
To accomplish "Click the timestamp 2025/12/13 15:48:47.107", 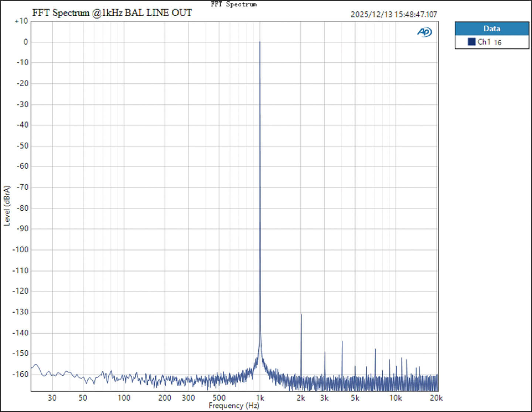I will pos(394,14).
